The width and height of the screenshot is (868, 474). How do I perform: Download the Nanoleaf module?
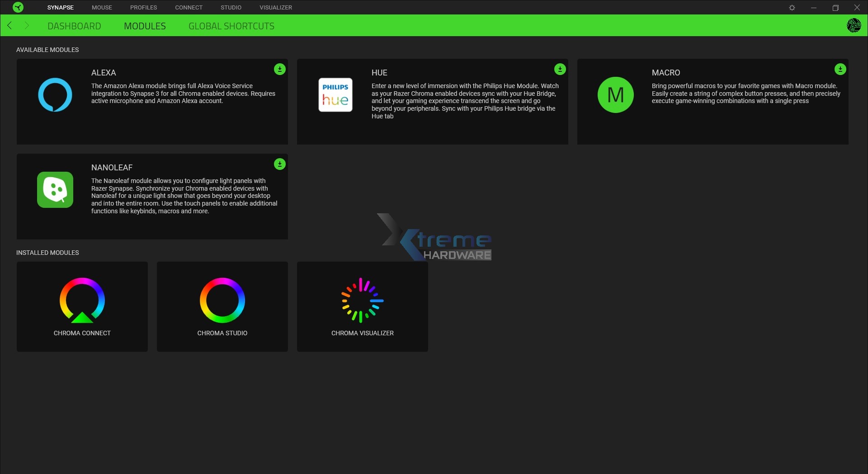coord(280,164)
